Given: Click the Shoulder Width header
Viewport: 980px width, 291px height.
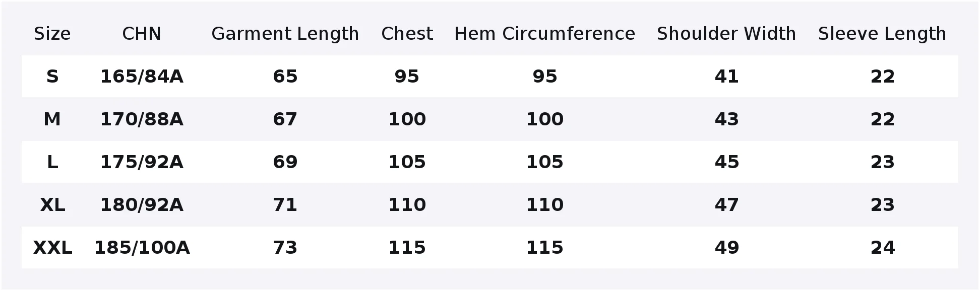Looking at the screenshot, I should click(x=726, y=34).
